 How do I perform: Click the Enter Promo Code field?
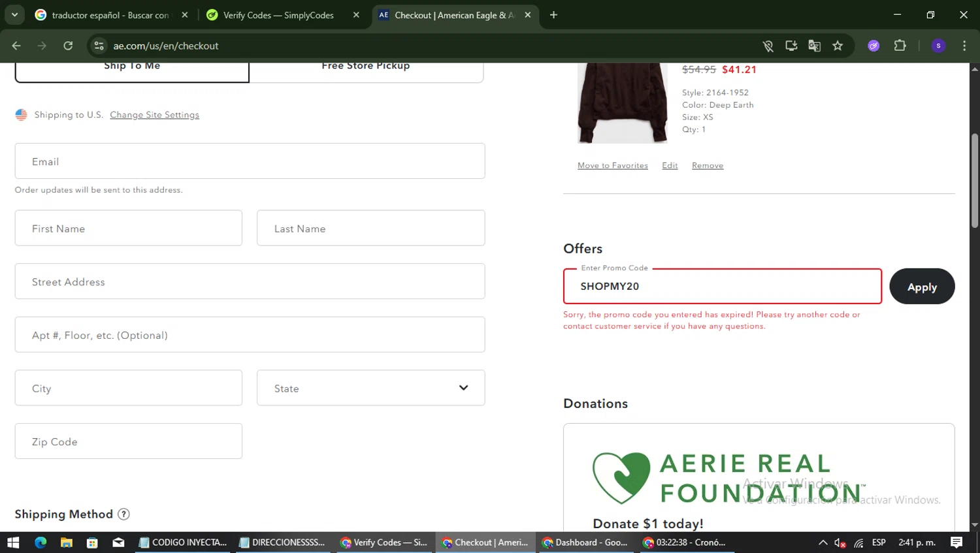click(x=723, y=286)
